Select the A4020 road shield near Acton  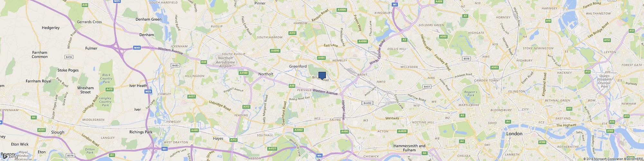pyautogui.click(x=402, y=131)
